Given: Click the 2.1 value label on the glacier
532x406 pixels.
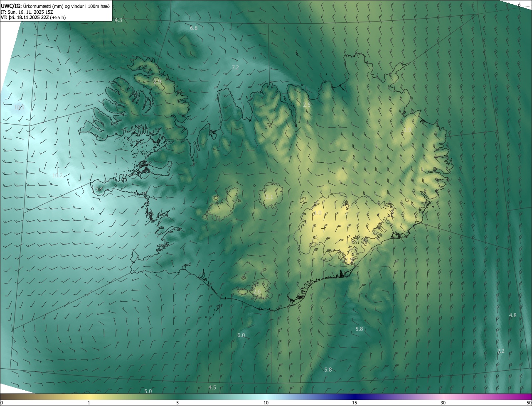Looking at the screenshot, I should (x=270, y=197).
